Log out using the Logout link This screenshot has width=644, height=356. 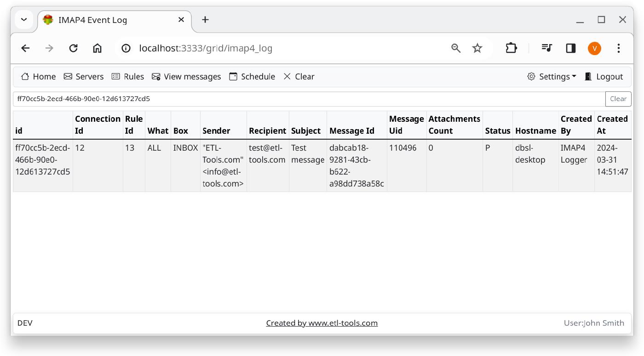[604, 77]
